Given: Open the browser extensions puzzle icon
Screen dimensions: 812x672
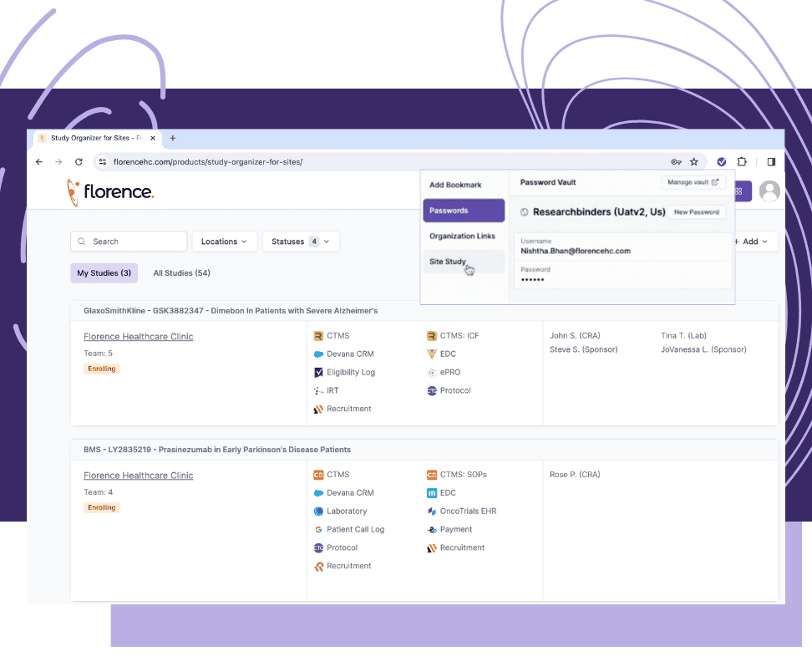Looking at the screenshot, I should 742,161.
